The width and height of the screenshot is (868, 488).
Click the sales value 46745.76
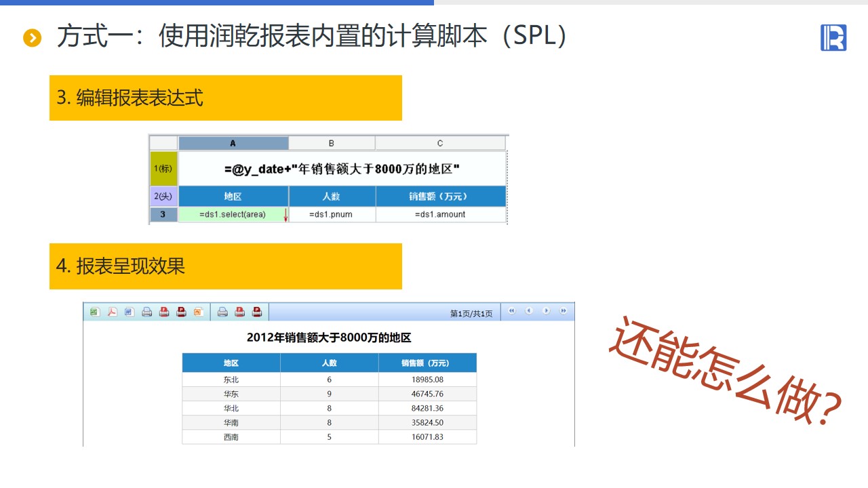point(427,394)
